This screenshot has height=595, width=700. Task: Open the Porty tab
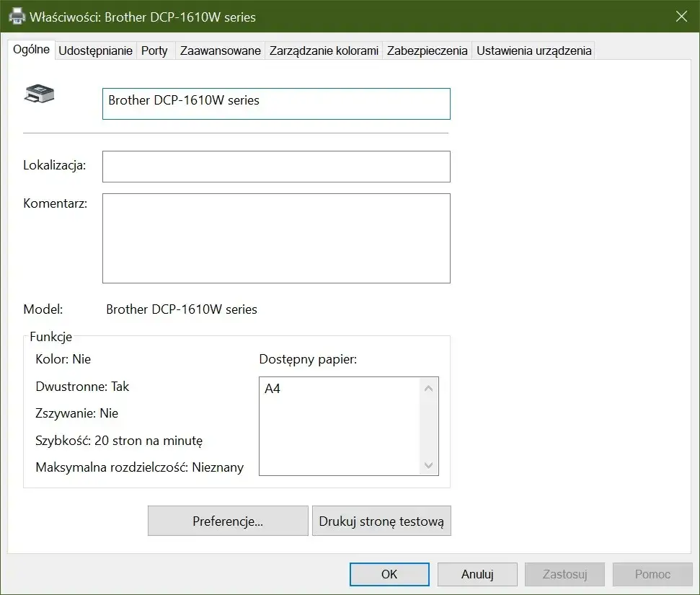pyautogui.click(x=154, y=50)
